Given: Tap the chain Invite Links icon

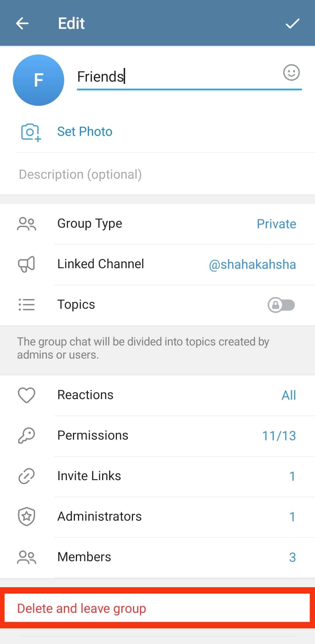Looking at the screenshot, I should pos(27,476).
